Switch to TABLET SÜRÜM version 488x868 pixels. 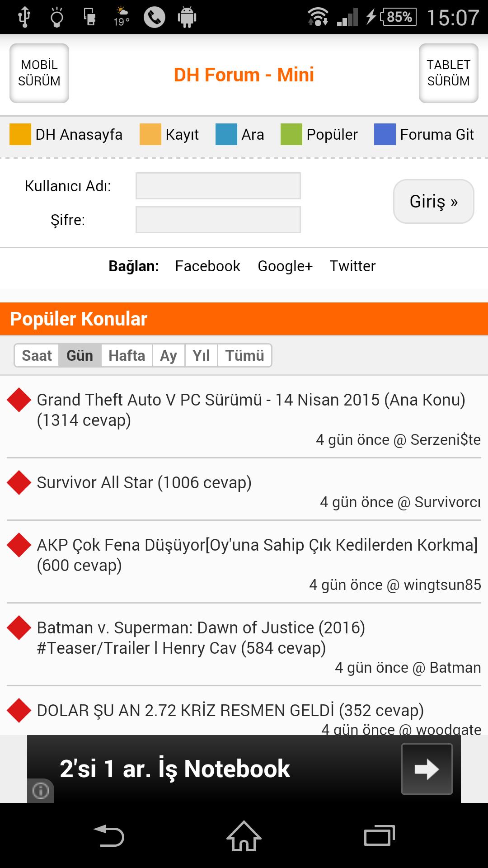click(x=448, y=73)
